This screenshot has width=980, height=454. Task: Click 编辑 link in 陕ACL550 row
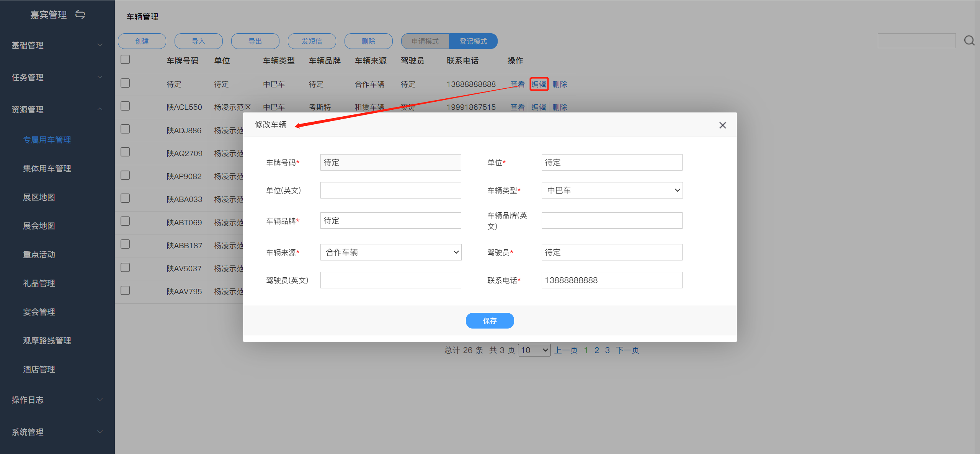[539, 107]
